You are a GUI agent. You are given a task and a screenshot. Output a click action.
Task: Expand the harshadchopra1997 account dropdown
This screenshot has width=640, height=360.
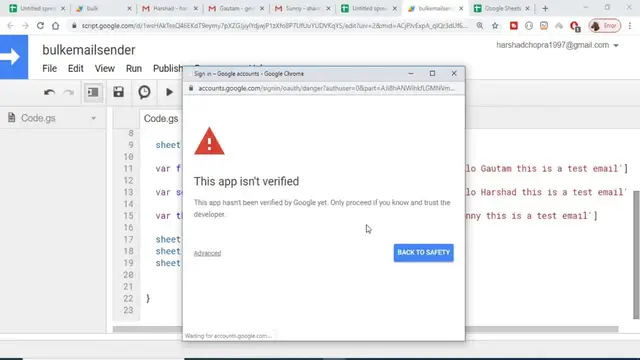point(616,45)
